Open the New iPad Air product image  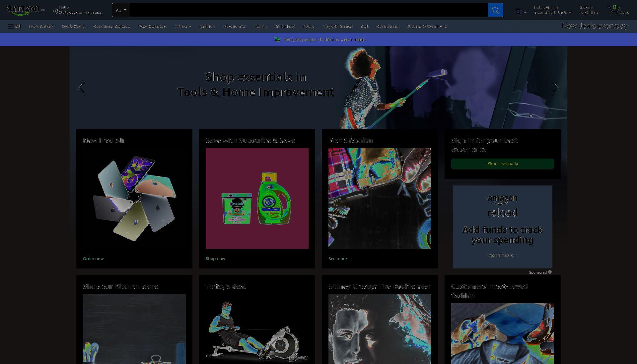pos(134,198)
